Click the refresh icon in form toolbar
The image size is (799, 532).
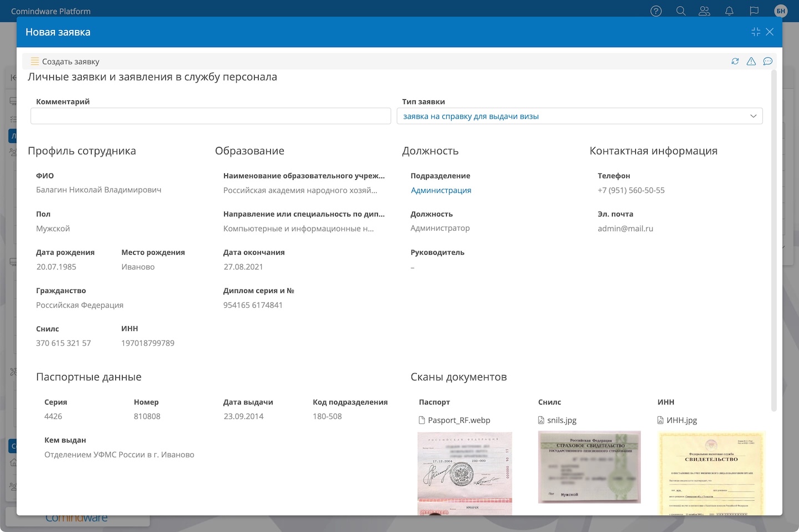pyautogui.click(x=735, y=62)
